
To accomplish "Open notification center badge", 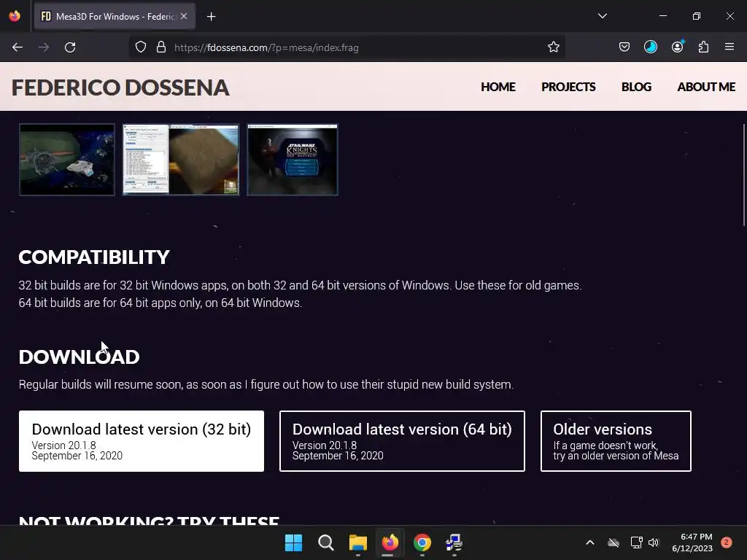I will click(x=727, y=542).
